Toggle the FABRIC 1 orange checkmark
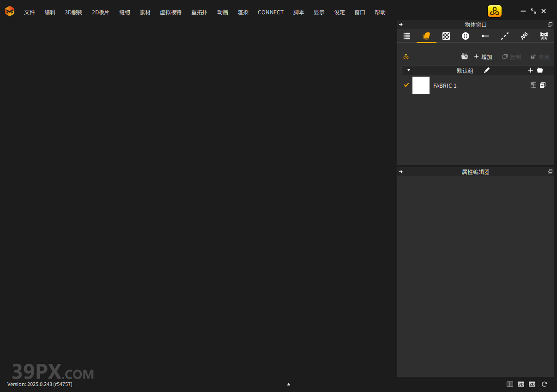Image resolution: width=557 pixels, height=392 pixels. point(406,85)
